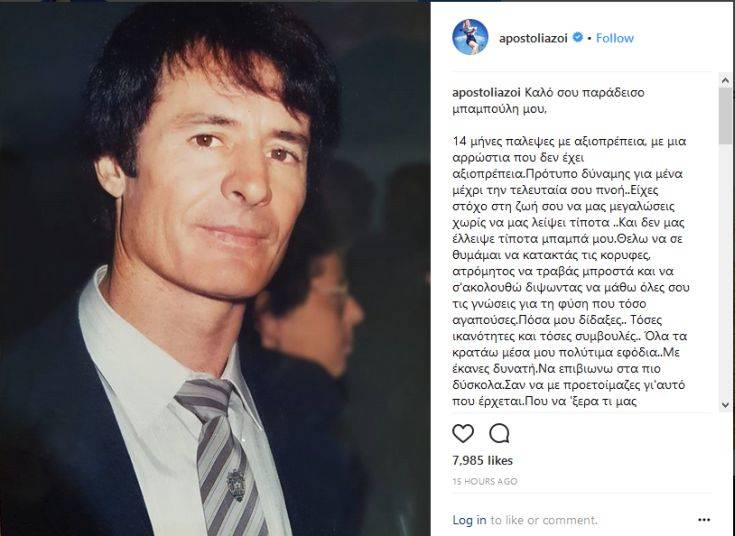
Task: Click the main post photo
Action: tap(215, 269)
